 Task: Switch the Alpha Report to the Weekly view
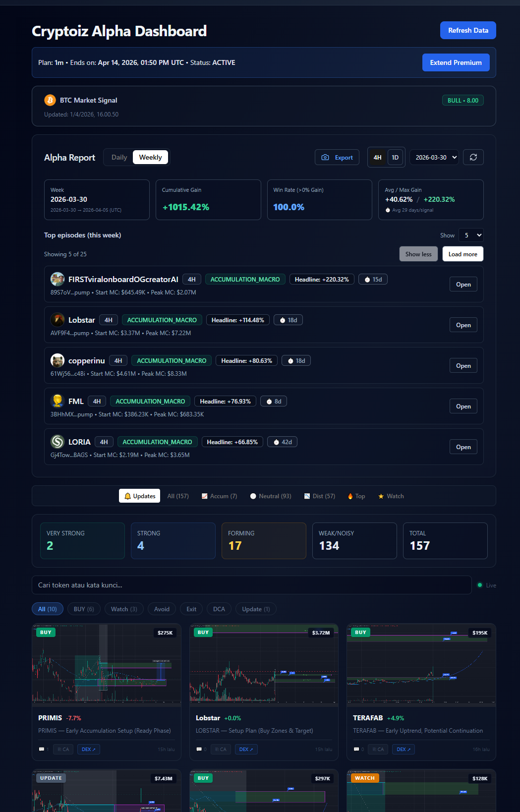pos(150,157)
